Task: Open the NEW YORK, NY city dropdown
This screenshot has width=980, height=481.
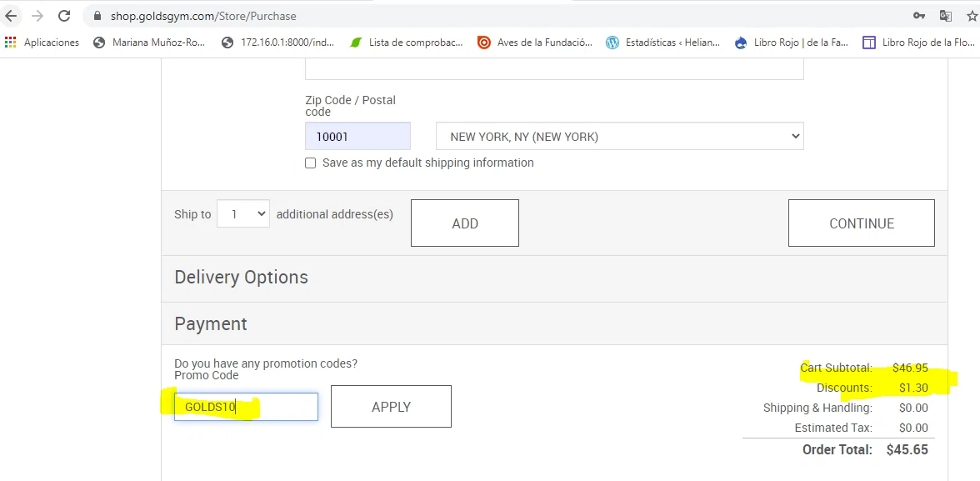Action: tap(619, 137)
